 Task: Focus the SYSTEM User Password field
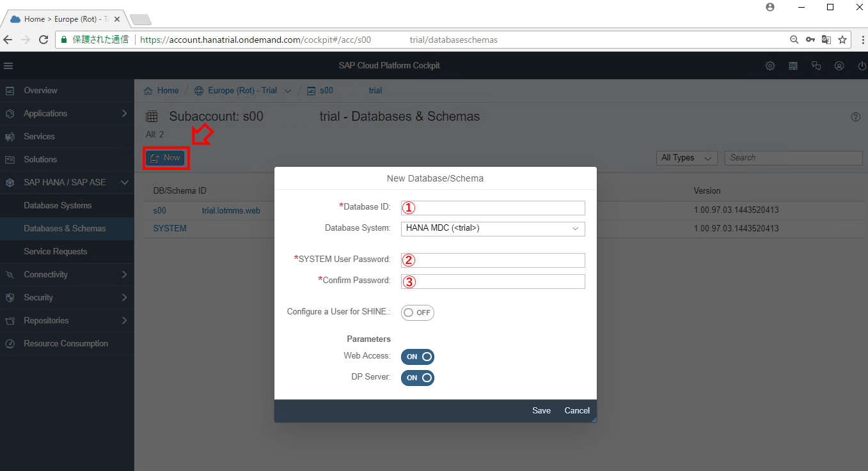click(x=493, y=260)
